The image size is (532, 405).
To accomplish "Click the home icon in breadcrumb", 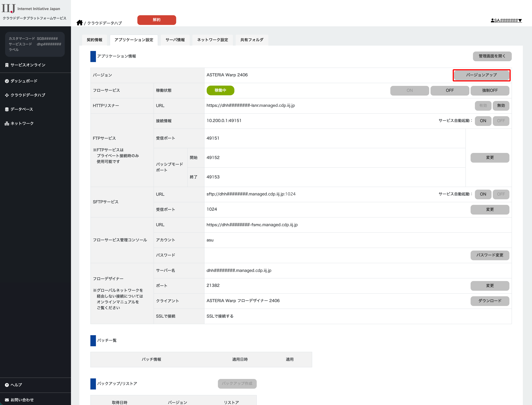I will 79,23.
